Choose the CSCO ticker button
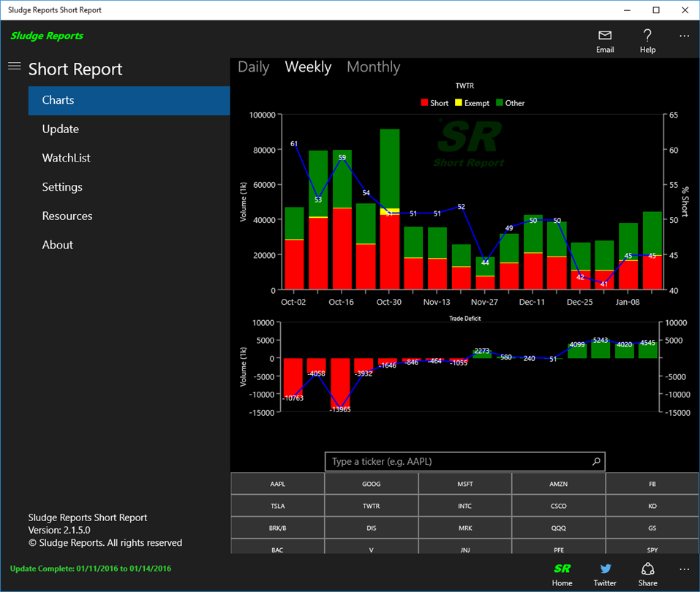Image resolution: width=700 pixels, height=592 pixels. pyautogui.click(x=559, y=506)
